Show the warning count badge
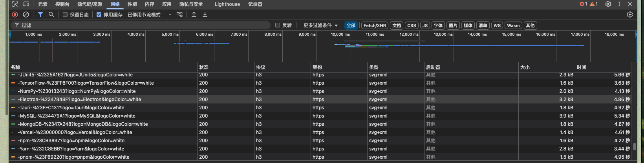The width and height of the screenshot is (644, 163). click(594, 4)
